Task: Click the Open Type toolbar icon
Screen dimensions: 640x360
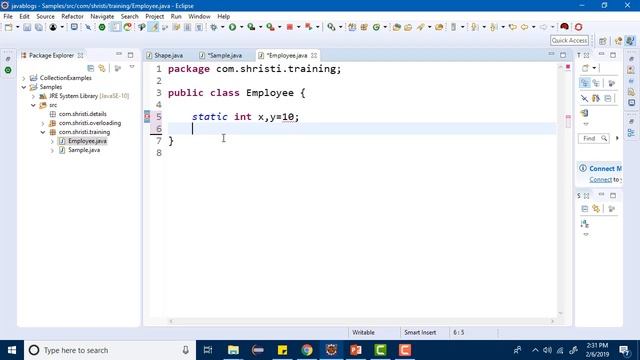Action: click(396, 27)
